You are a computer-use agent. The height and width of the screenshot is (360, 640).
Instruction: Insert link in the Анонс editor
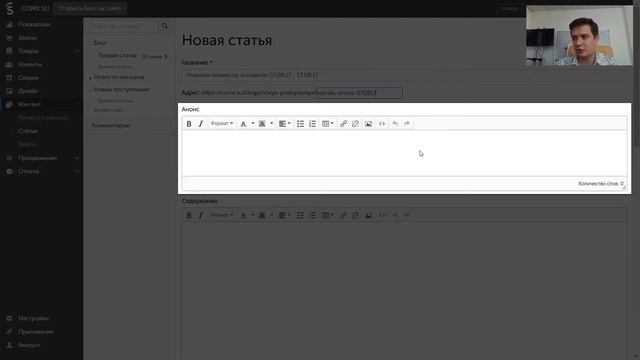(x=343, y=124)
